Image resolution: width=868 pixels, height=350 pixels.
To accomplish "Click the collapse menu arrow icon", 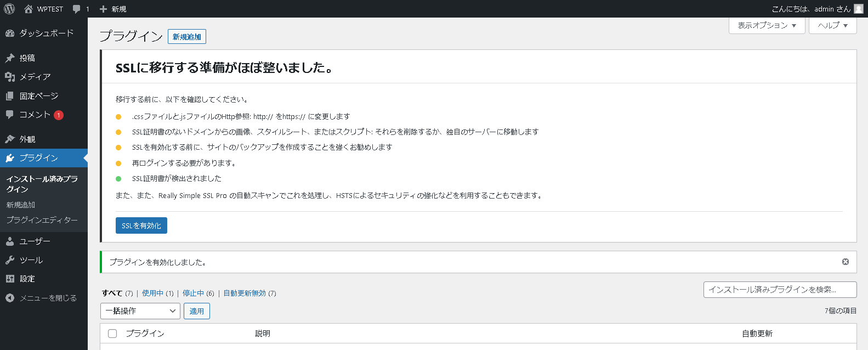I will click(x=10, y=298).
